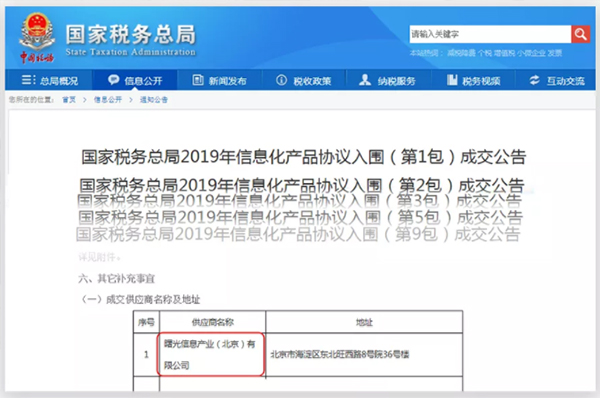The width and height of the screenshot is (600, 398).
Task: Click the row number 1 cell
Action: click(146, 355)
